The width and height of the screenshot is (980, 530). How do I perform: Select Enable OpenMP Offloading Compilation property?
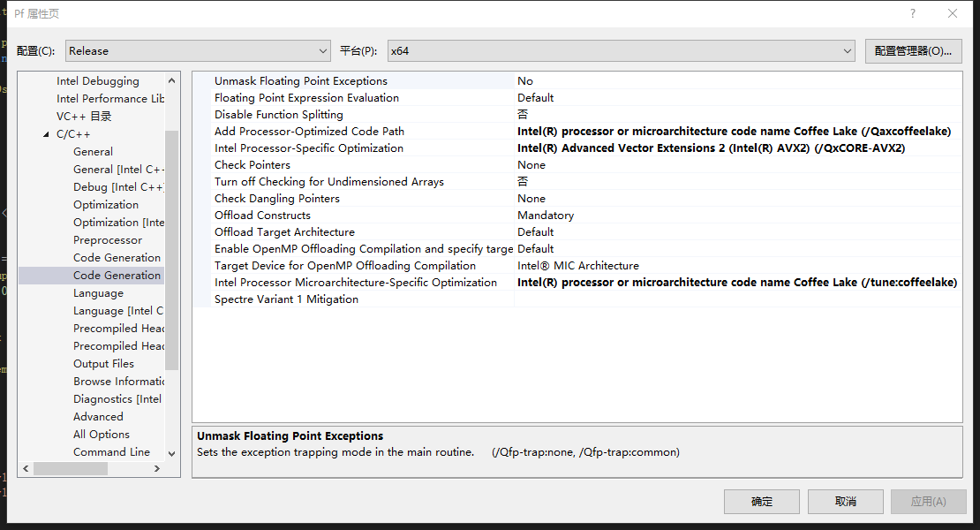[364, 249]
